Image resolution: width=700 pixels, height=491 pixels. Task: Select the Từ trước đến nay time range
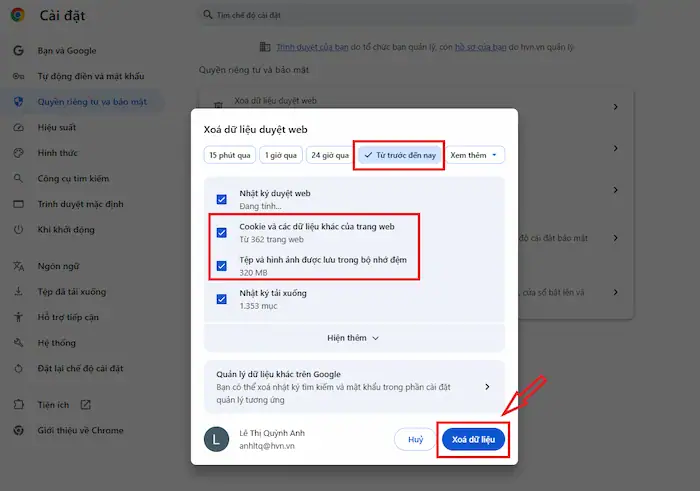click(400, 155)
